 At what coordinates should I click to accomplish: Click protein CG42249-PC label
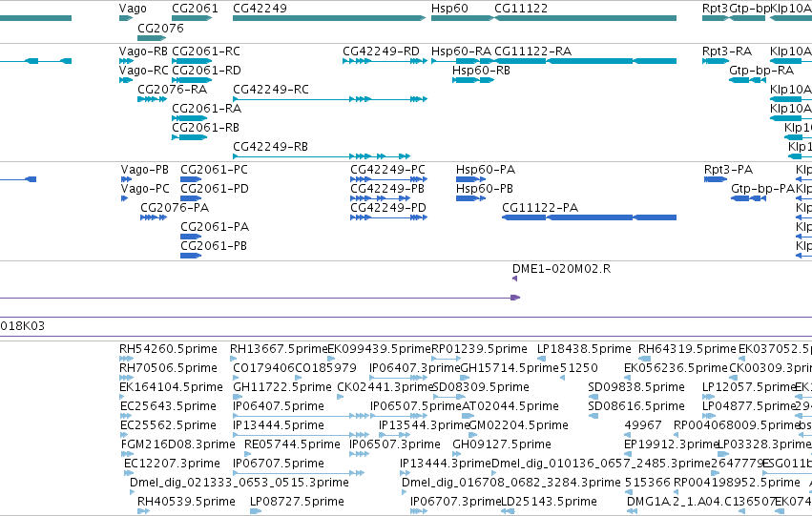click(388, 170)
